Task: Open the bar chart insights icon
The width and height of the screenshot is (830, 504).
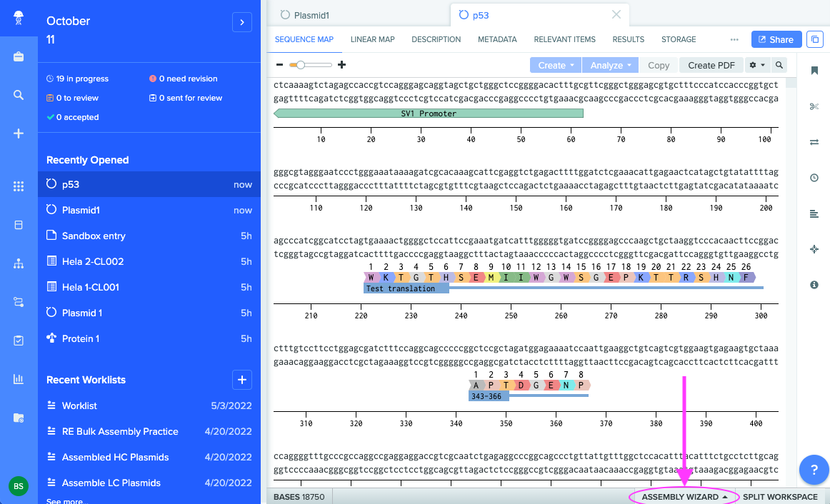Action: 19,378
